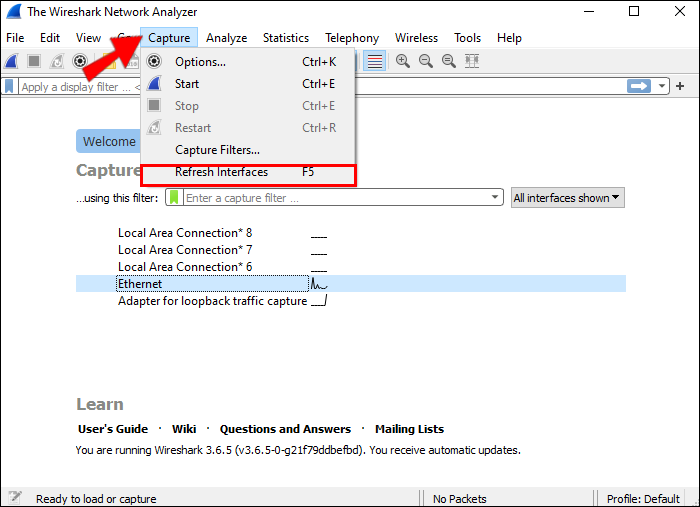Screen dimensions: 700x507
Task: Open the Telephony menu
Action: click(352, 38)
